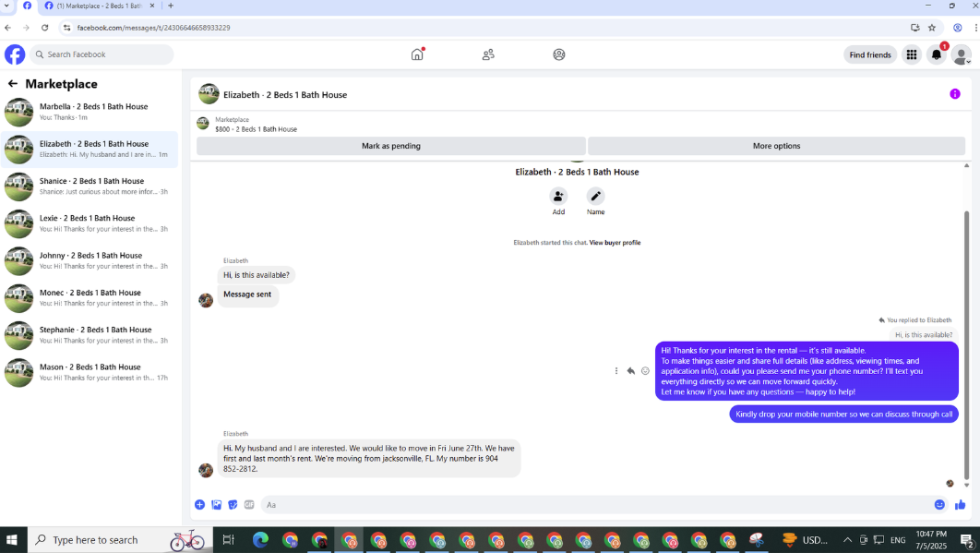Open Windows Start menu
Image resolution: width=980 pixels, height=553 pixels.
click(12, 540)
